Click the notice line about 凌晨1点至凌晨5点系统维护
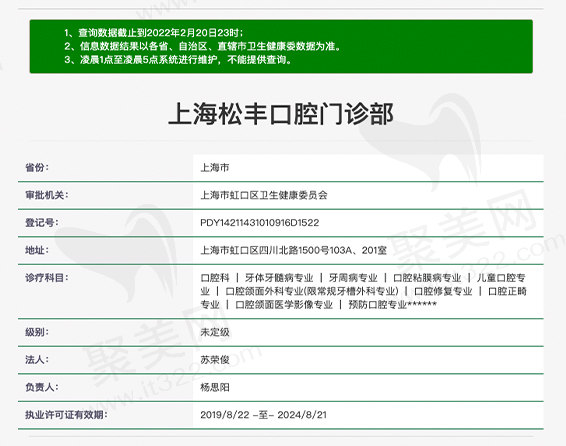The height and width of the screenshot is (446, 566). click(x=178, y=60)
